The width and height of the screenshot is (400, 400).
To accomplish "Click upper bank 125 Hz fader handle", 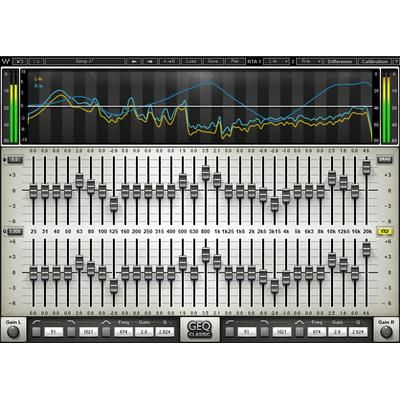I will [x=114, y=204].
